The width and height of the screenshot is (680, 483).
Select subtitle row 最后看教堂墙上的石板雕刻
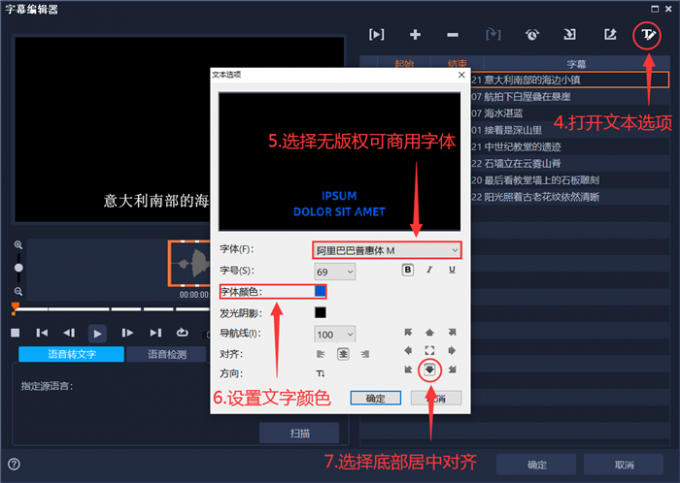(570, 180)
